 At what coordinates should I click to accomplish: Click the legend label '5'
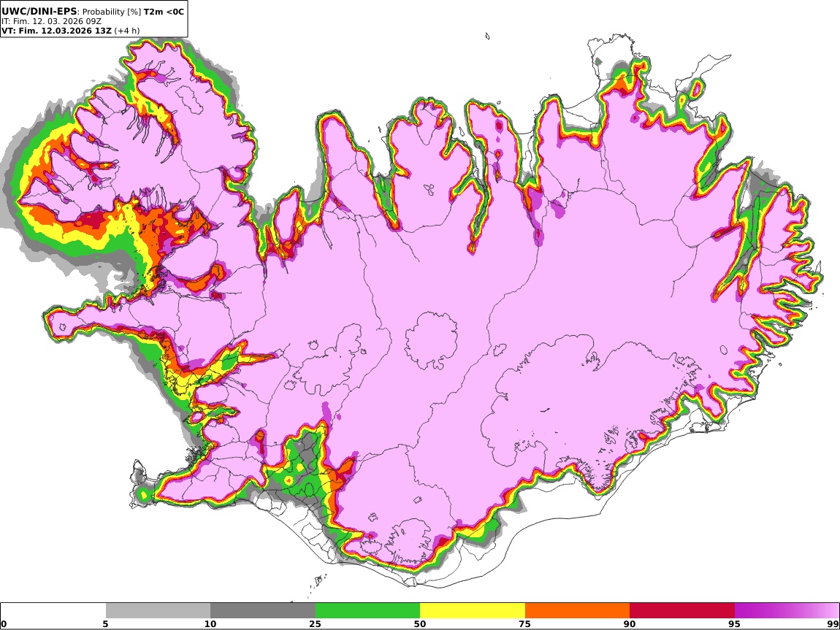(x=105, y=624)
